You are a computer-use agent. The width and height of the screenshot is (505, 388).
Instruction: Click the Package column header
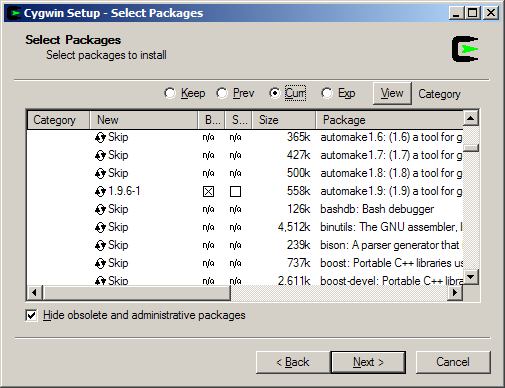(389, 120)
